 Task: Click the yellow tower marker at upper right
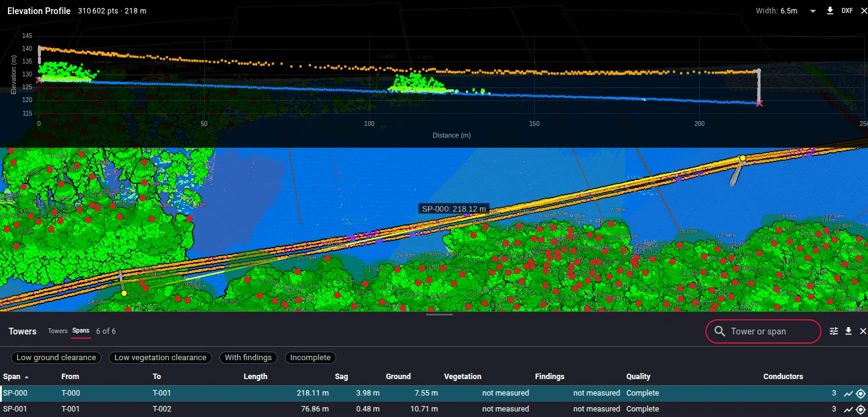[x=743, y=158]
